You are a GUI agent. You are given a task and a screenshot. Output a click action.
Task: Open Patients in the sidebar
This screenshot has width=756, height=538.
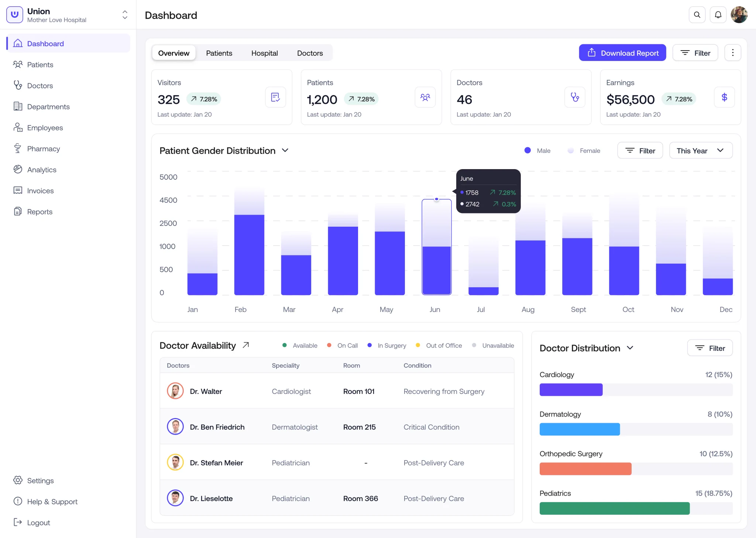click(68, 65)
